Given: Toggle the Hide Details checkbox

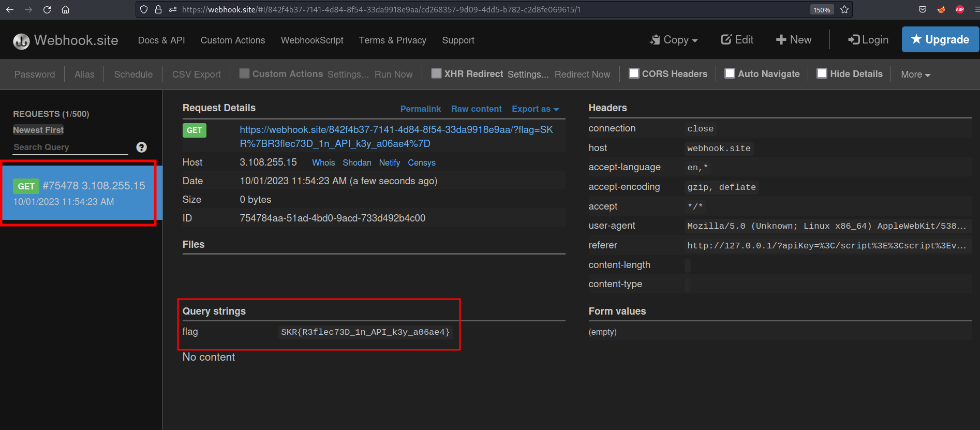Looking at the screenshot, I should [822, 73].
